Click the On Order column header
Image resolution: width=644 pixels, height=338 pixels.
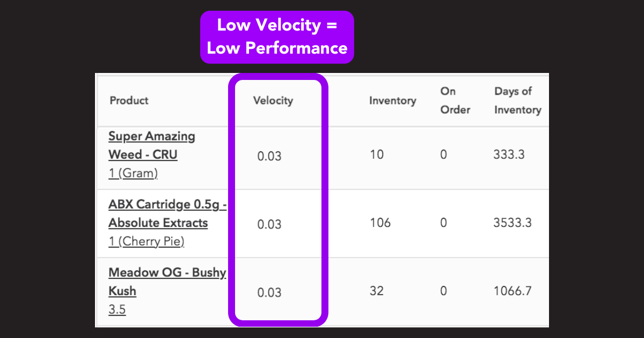click(455, 100)
